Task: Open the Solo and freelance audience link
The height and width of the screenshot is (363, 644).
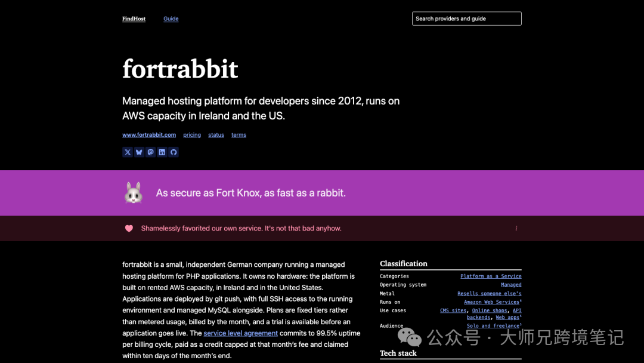Action: [493, 325]
